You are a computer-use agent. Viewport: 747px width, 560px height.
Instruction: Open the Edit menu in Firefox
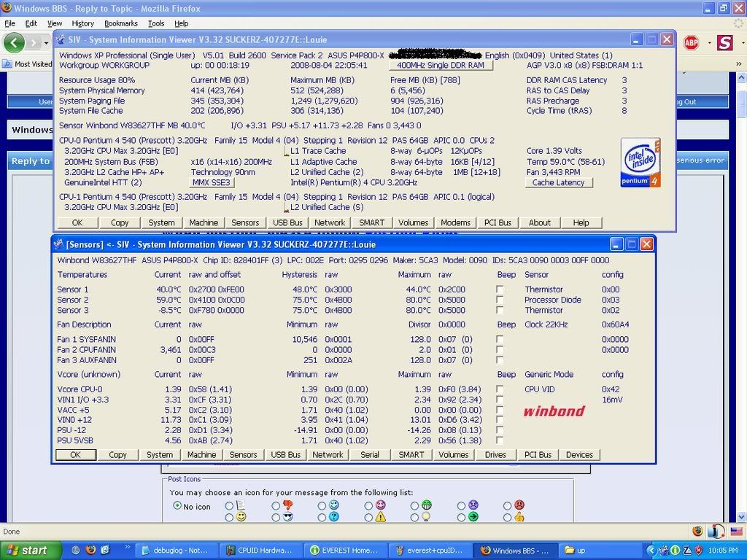tap(31, 23)
